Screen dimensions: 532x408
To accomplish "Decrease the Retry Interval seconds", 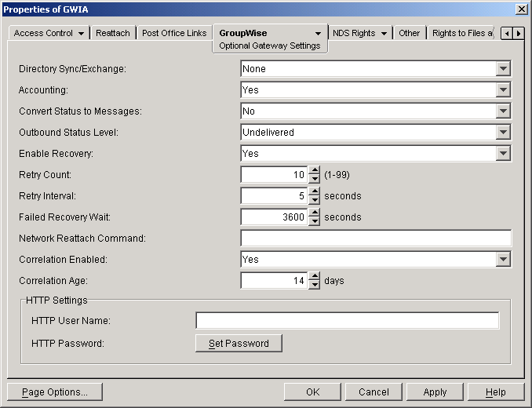I will pos(315,200).
